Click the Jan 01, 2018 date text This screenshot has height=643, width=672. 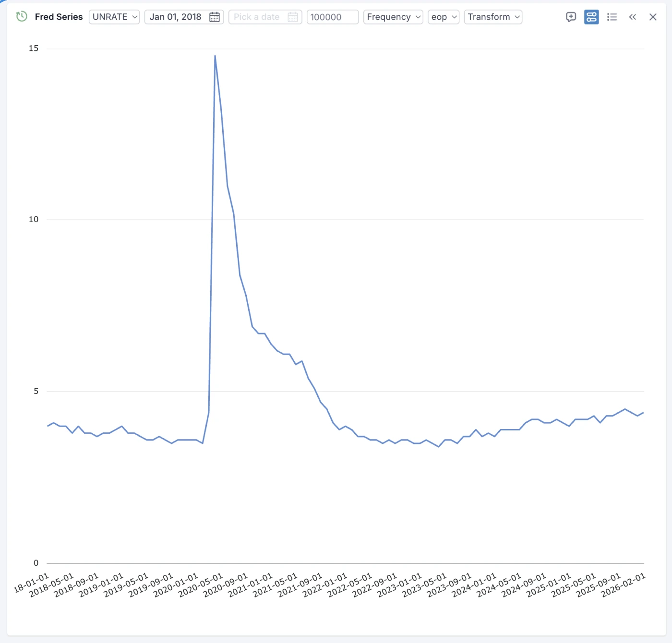175,17
